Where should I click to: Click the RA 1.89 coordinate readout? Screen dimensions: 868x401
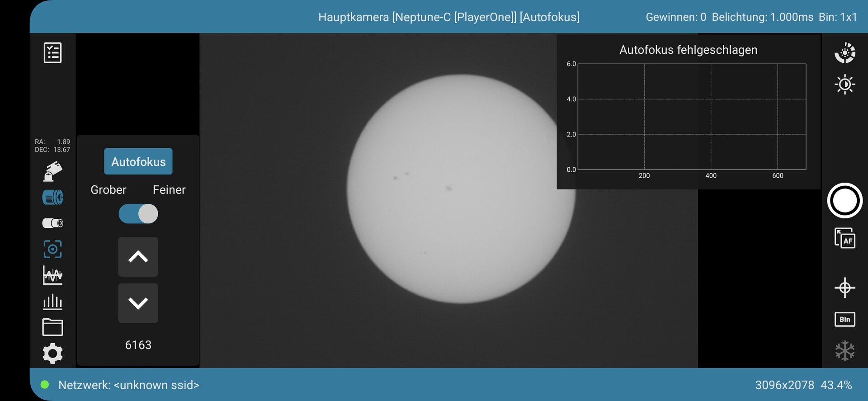(52, 142)
